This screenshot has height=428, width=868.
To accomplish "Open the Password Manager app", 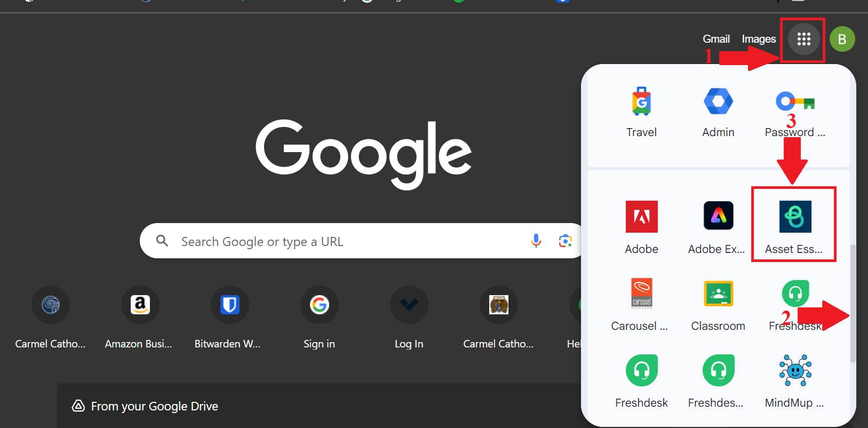I will pyautogui.click(x=795, y=113).
